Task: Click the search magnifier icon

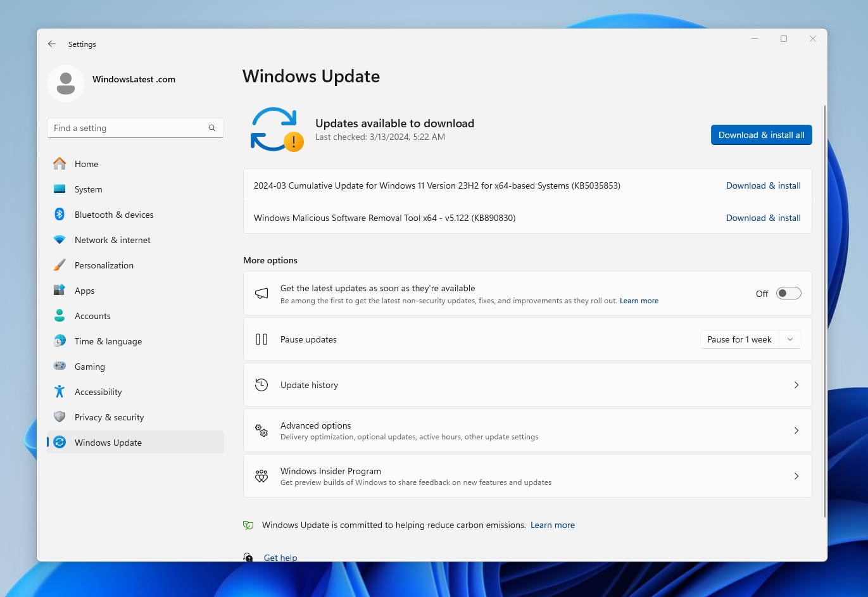Action: [x=212, y=128]
